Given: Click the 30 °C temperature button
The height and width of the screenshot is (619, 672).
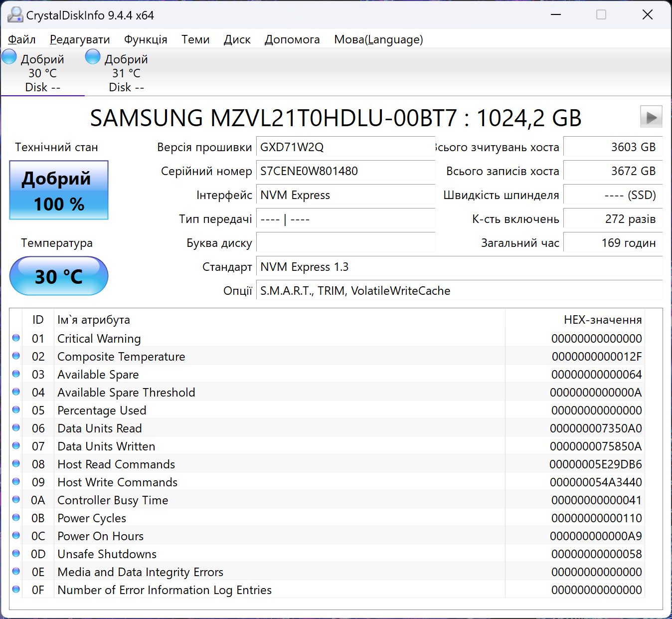Looking at the screenshot, I should [59, 276].
